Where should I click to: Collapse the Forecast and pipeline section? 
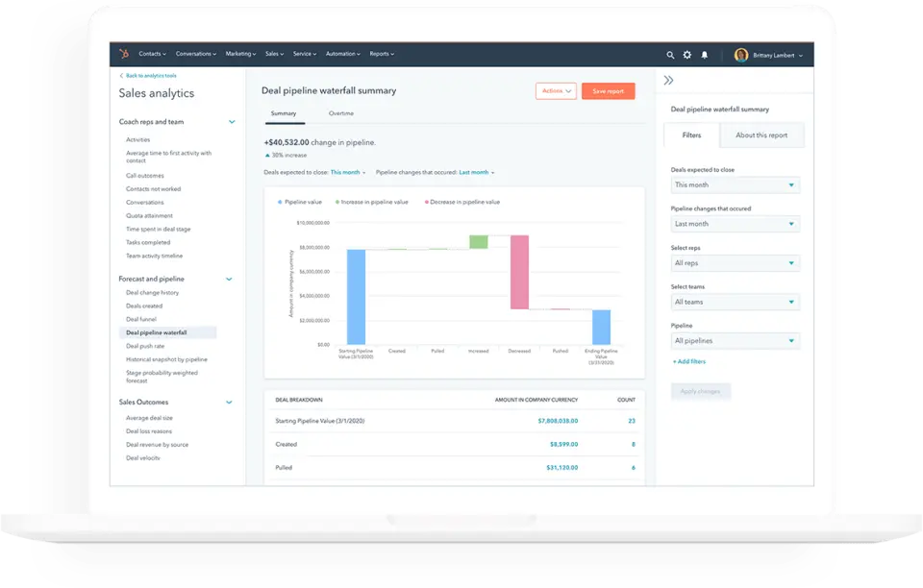pos(230,279)
